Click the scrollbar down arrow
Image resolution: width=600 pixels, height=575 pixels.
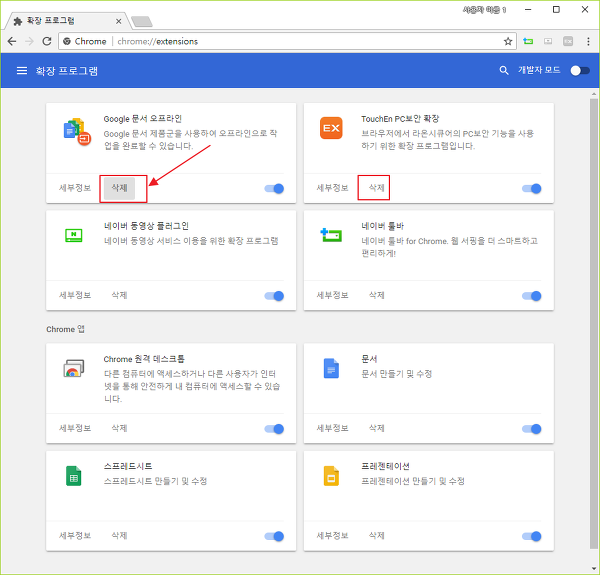[594, 569]
